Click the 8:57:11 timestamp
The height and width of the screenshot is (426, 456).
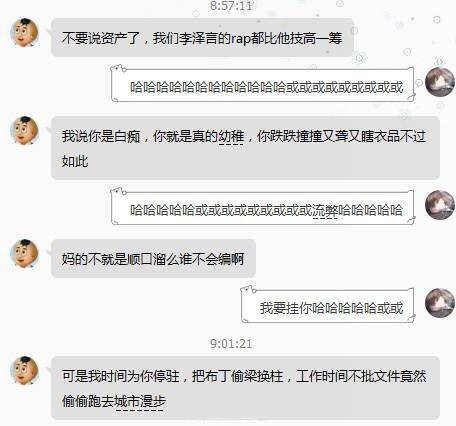231,6
